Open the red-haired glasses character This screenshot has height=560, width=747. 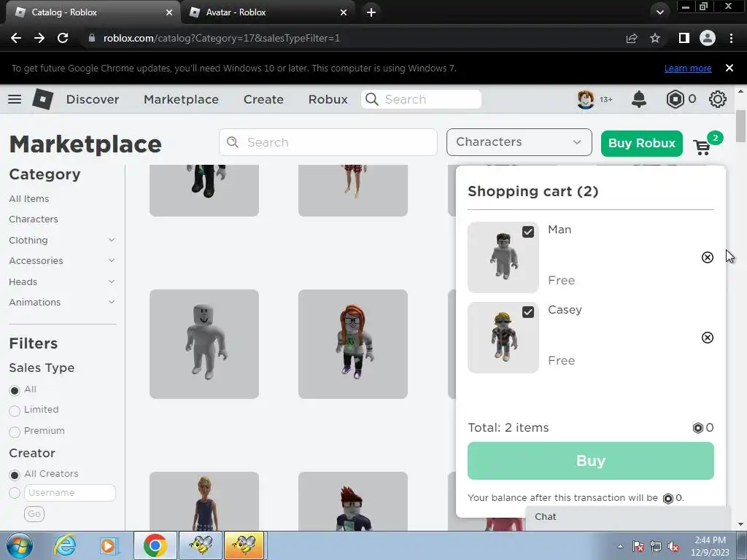tap(353, 344)
